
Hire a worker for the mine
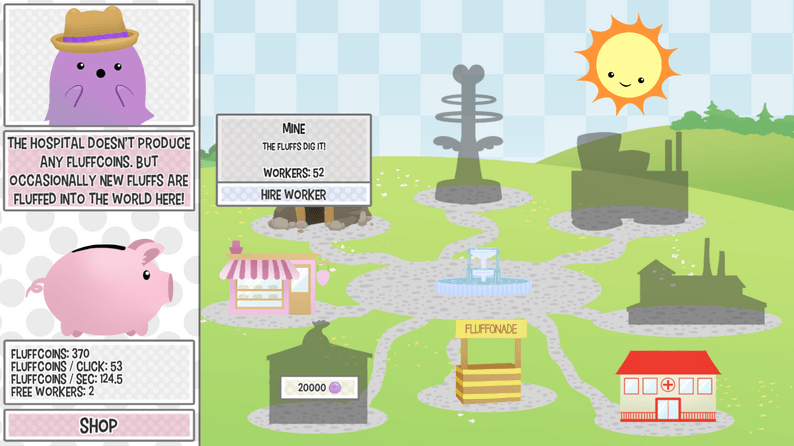(294, 194)
